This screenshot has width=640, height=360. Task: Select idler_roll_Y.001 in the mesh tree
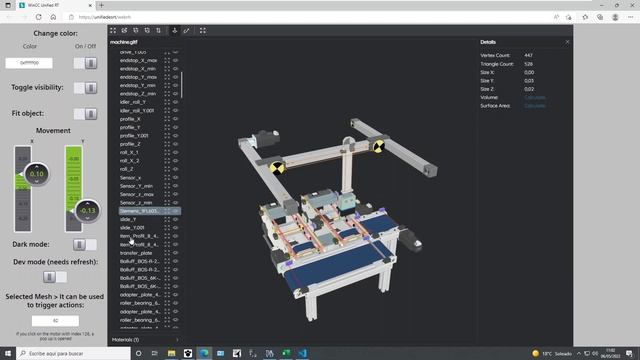coord(137,111)
